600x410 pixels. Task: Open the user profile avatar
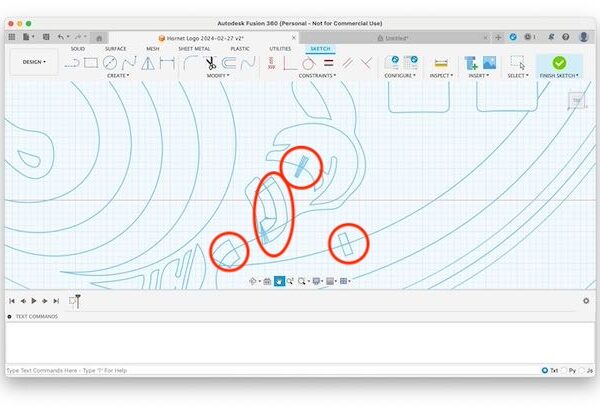[x=584, y=37]
